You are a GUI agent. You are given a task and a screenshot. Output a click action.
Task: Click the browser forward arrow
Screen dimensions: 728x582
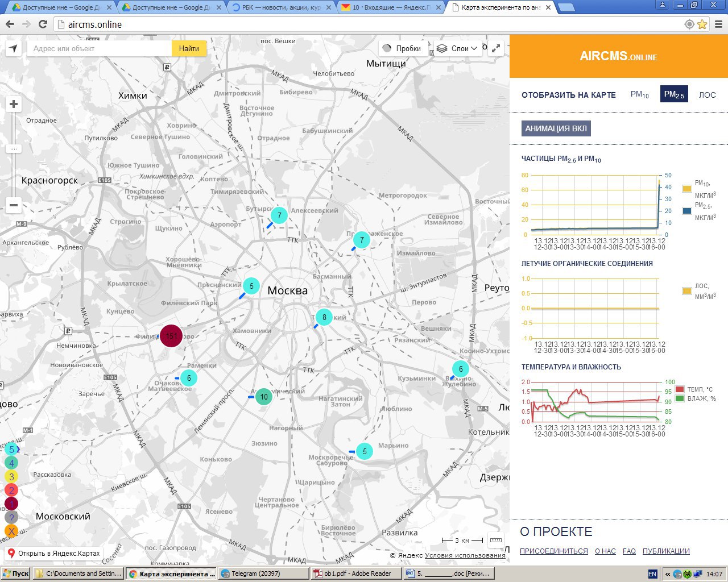26,24
